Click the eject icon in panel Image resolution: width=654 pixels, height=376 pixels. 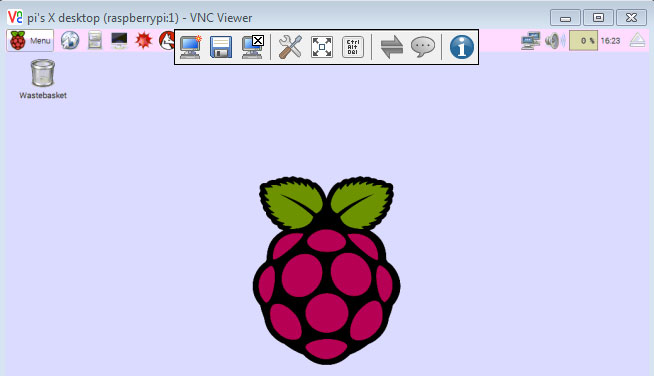(x=637, y=40)
